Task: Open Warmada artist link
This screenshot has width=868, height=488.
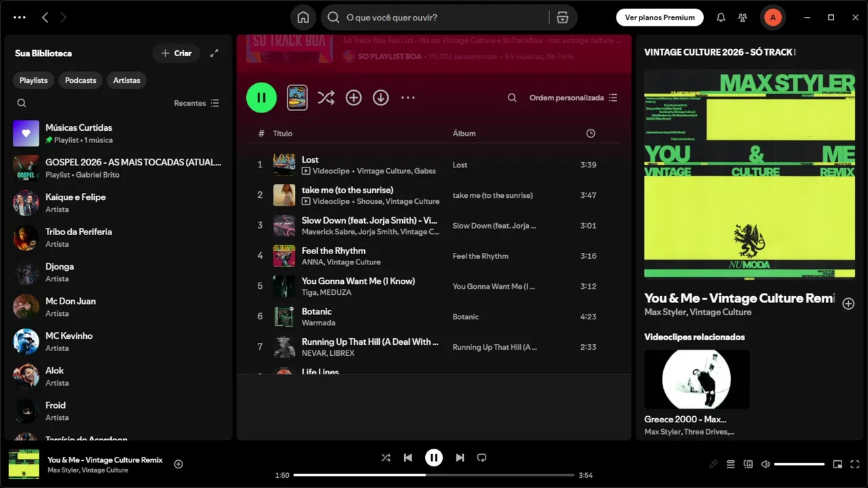Action: 318,323
